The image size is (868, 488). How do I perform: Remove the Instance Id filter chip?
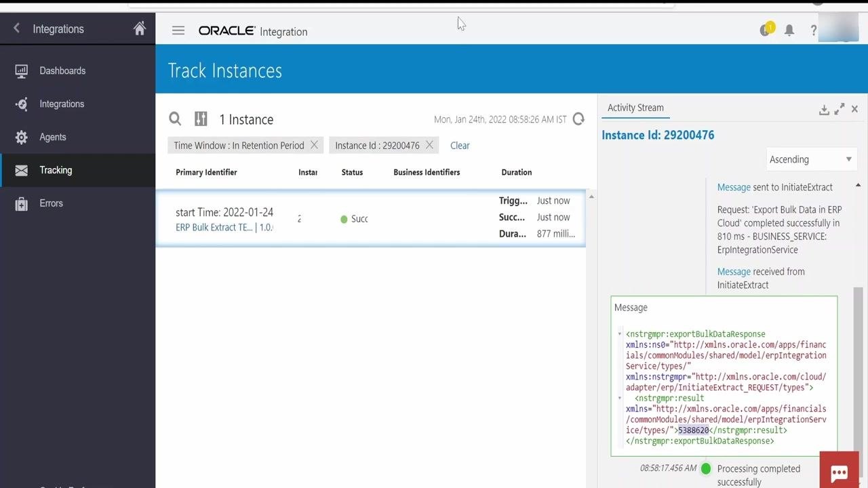pyautogui.click(x=429, y=145)
